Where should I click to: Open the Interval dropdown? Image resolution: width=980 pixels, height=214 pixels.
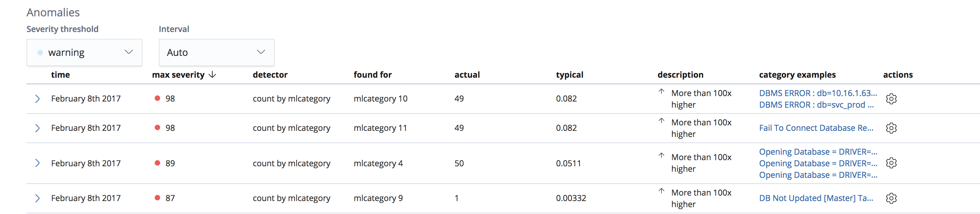[x=216, y=52]
